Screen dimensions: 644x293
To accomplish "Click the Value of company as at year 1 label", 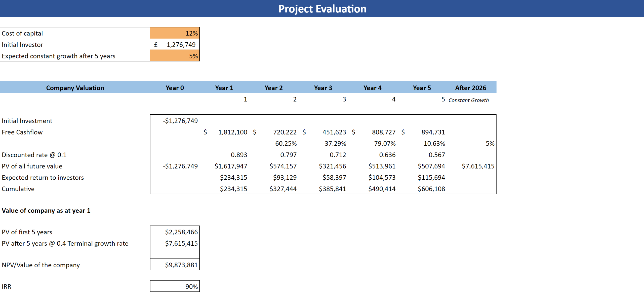I will pyautogui.click(x=46, y=211).
